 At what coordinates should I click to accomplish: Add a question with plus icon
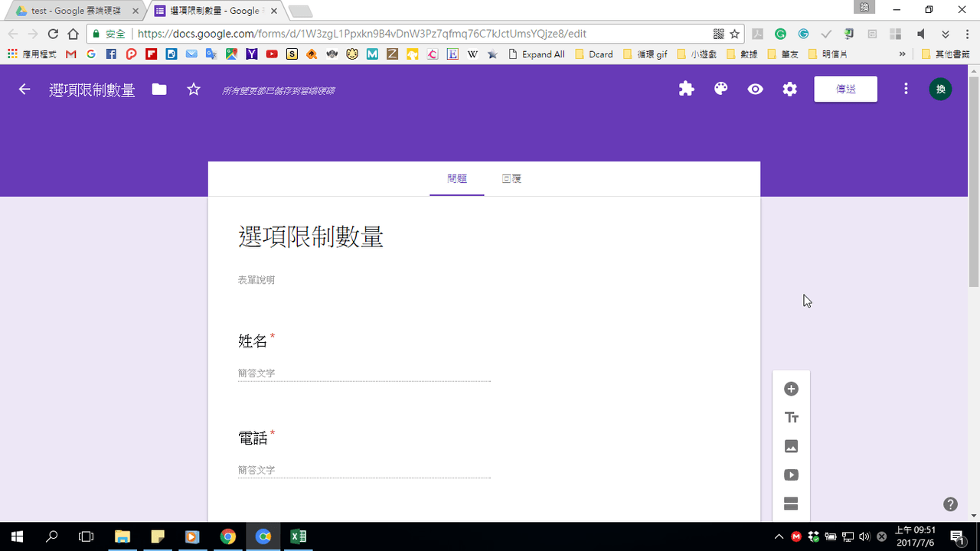click(792, 389)
